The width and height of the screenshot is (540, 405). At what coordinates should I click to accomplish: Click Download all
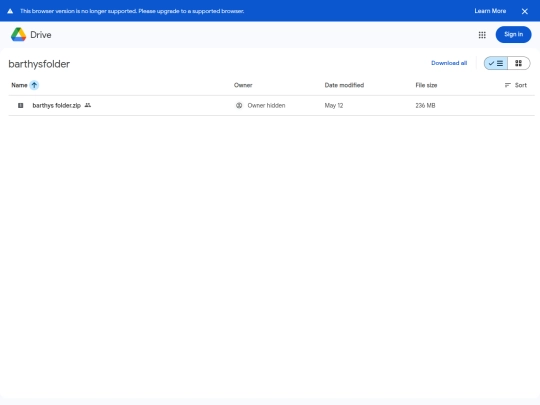(449, 63)
